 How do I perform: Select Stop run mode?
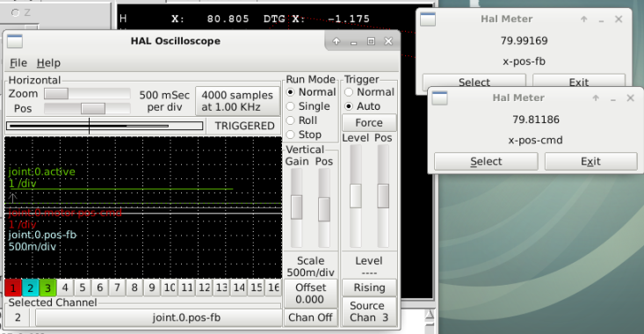(x=304, y=134)
